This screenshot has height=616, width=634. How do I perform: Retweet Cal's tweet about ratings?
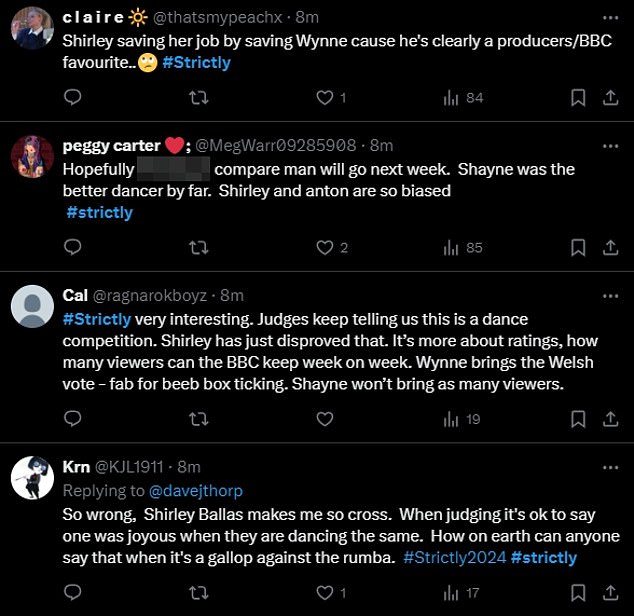point(198,419)
